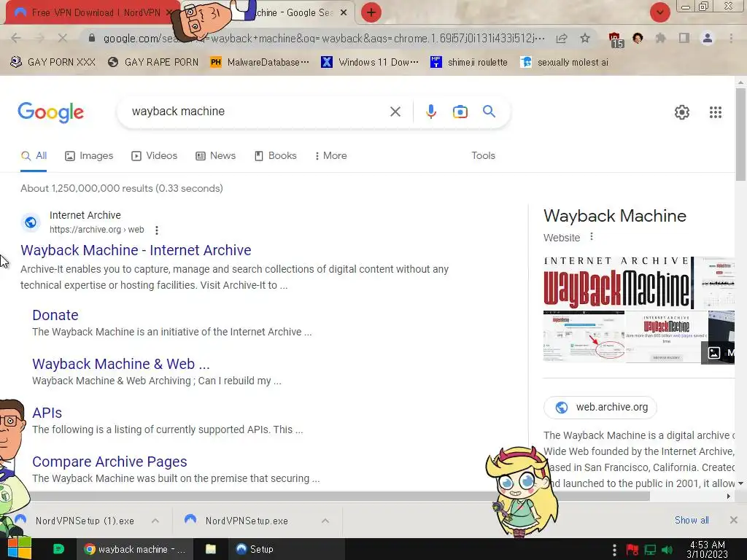Show all downloads
This screenshot has height=560, width=747.
tap(692, 521)
